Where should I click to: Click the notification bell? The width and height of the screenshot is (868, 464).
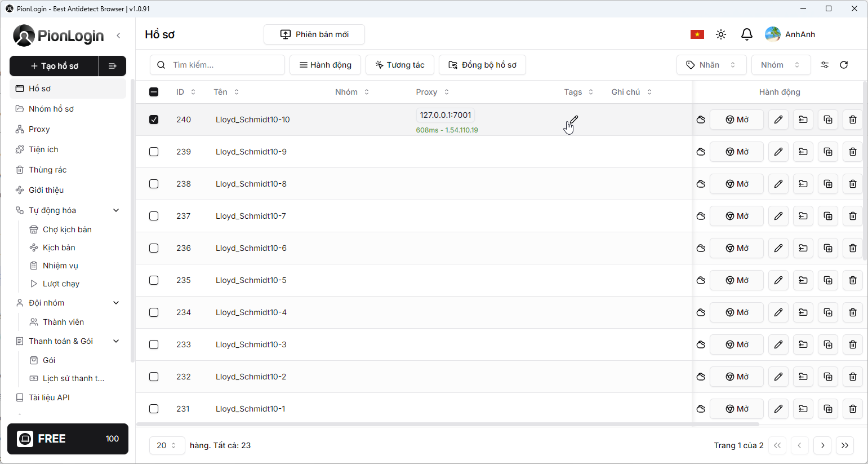point(746,34)
